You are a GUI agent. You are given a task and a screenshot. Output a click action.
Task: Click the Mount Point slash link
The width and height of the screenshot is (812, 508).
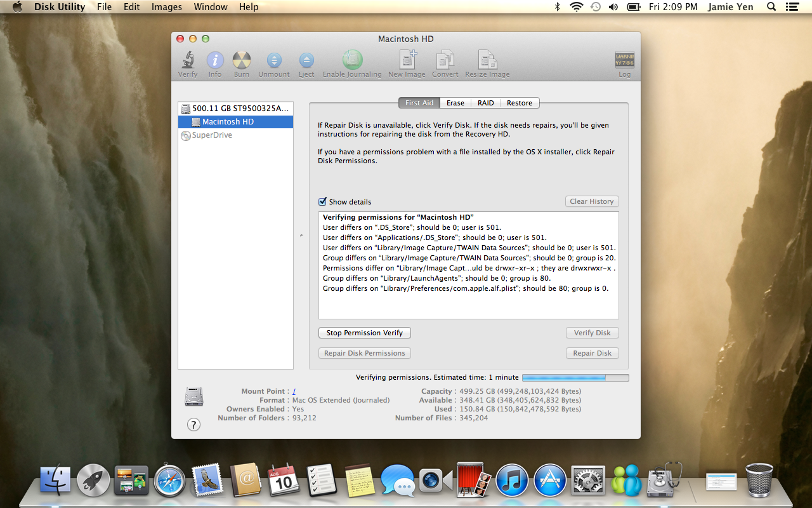click(294, 391)
